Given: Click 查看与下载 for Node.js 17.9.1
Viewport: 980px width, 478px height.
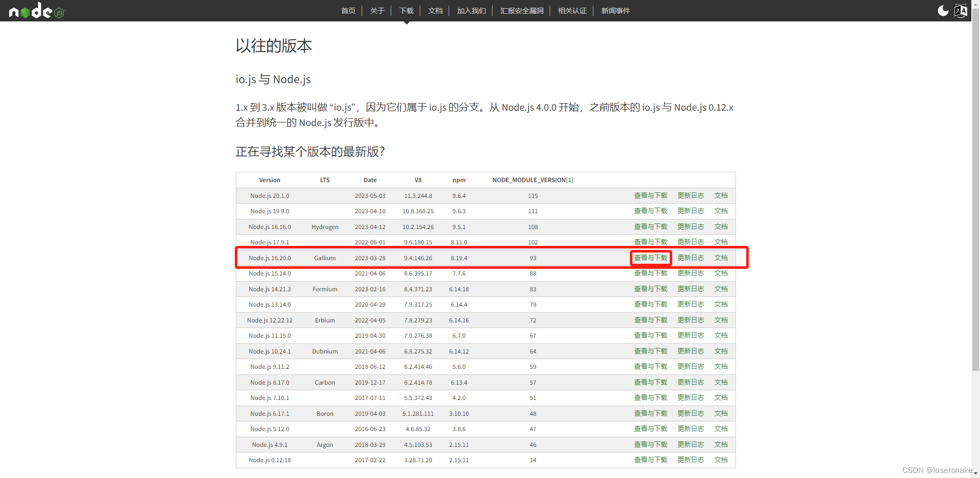Looking at the screenshot, I should coord(651,242).
